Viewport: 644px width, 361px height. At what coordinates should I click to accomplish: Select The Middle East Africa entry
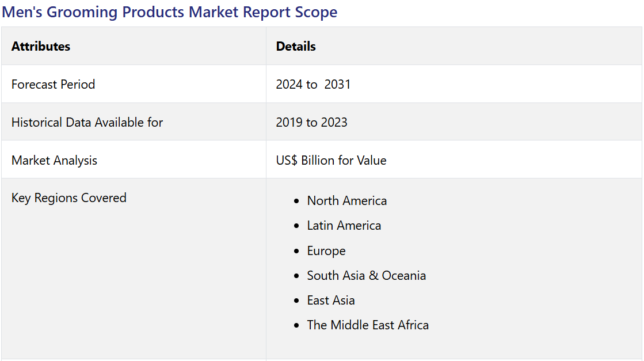click(368, 325)
